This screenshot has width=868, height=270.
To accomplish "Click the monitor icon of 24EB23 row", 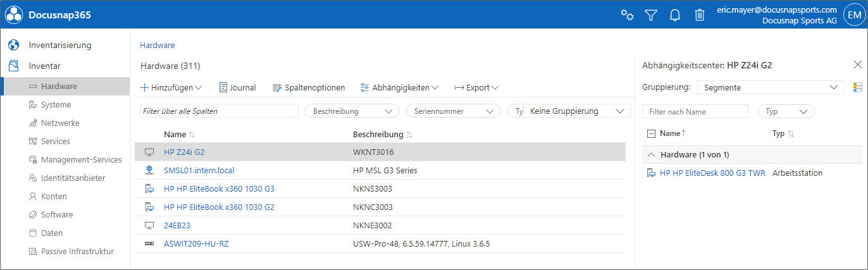I will point(149,226).
